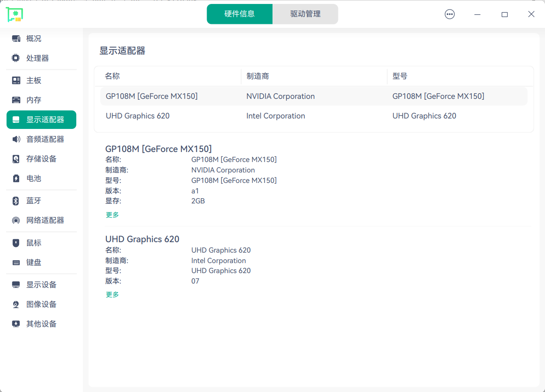Click the 蓝牙 Bluetooth icon
This screenshot has height=392, width=545.
tap(16, 201)
